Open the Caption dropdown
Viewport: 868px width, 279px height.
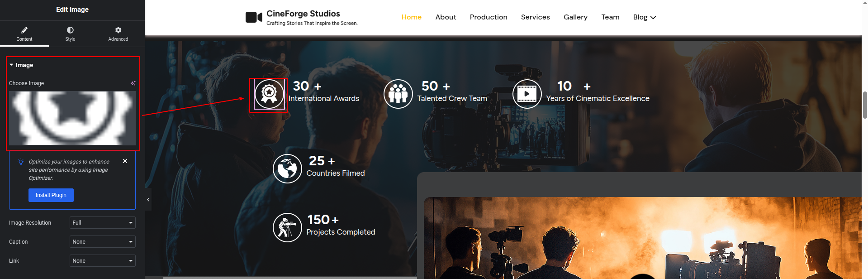coord(103,242)
